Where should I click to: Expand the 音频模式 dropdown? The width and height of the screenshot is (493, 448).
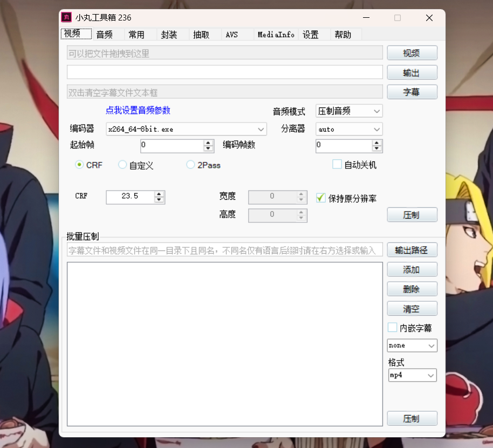(349, 111)
